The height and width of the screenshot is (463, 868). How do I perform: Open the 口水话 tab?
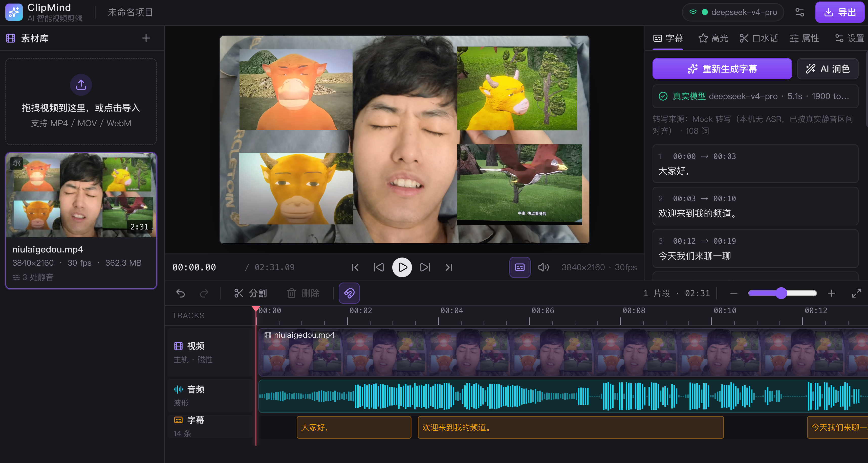click(x=758, y=38)
